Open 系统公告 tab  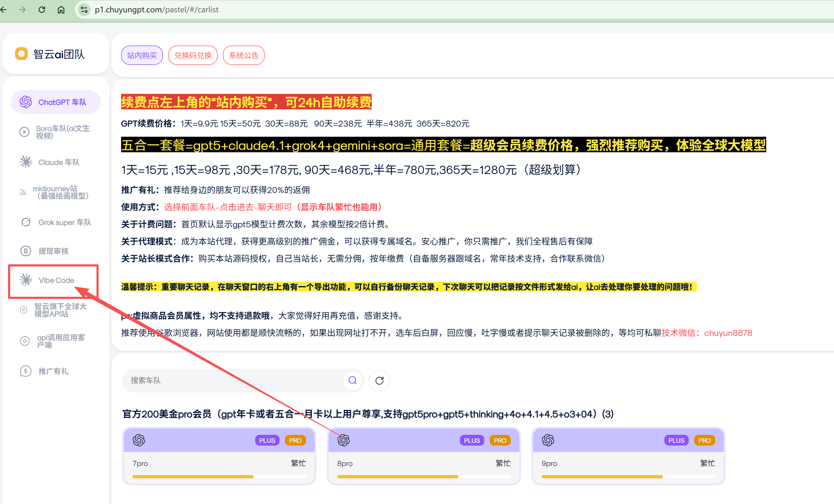(x=244, y=55)
